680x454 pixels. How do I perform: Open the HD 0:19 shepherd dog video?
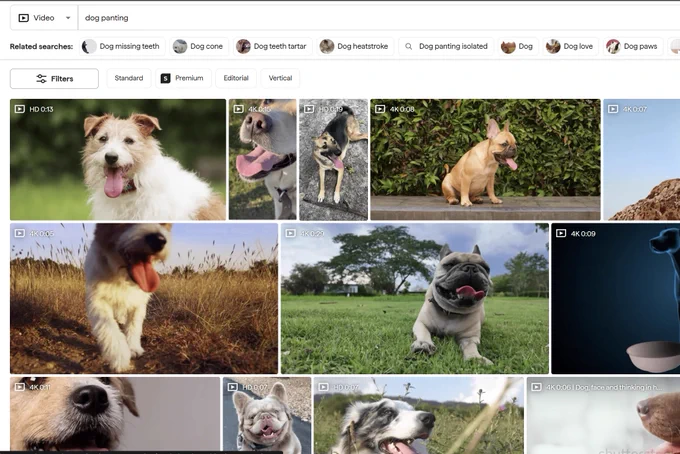tap(333, 160)
